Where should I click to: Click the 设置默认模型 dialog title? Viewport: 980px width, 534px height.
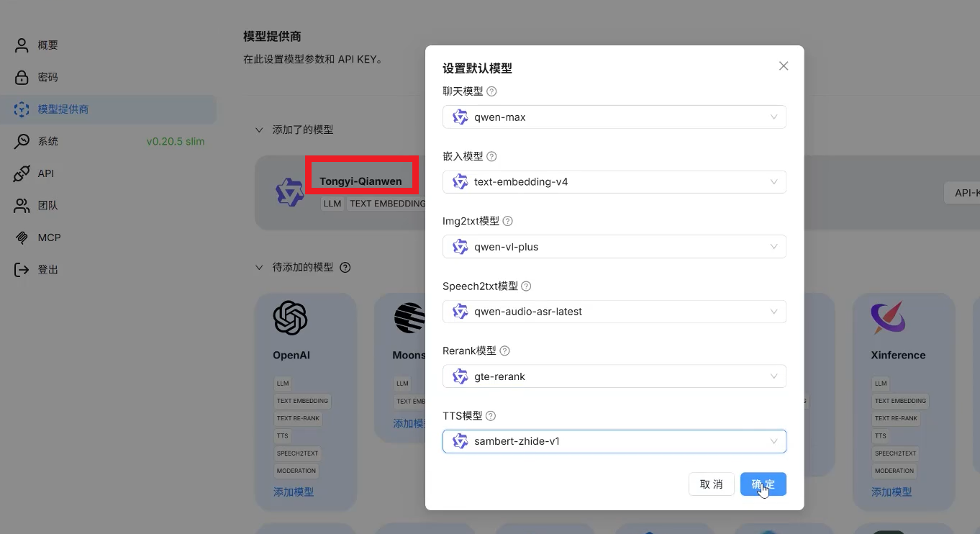pos(477,68)
